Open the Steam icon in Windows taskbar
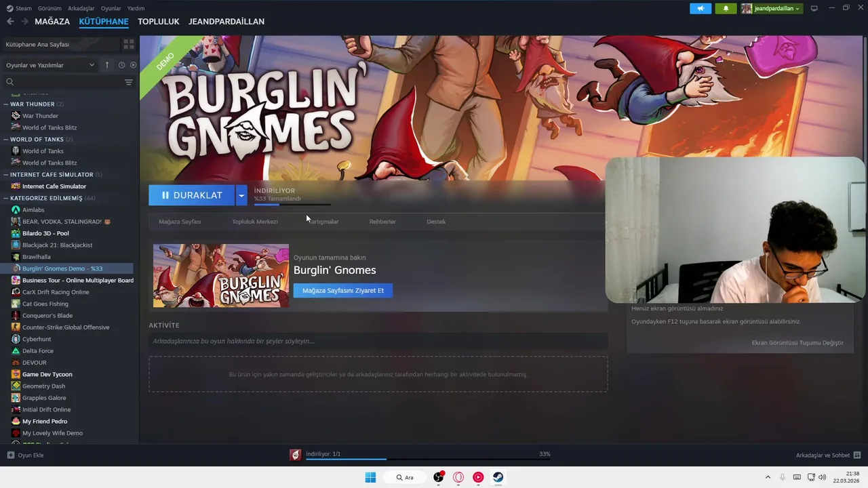Viewport: 868px width, 488px height. coord(498,477)
